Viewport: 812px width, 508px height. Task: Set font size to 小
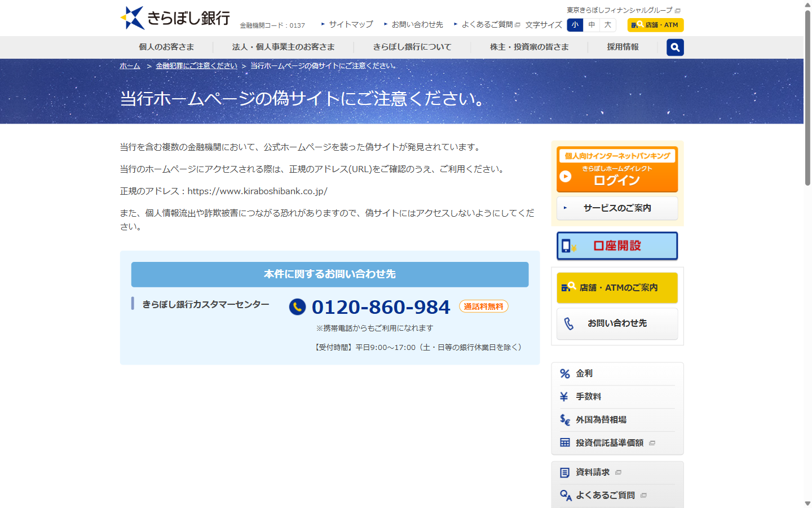click(x=575, y=25)
